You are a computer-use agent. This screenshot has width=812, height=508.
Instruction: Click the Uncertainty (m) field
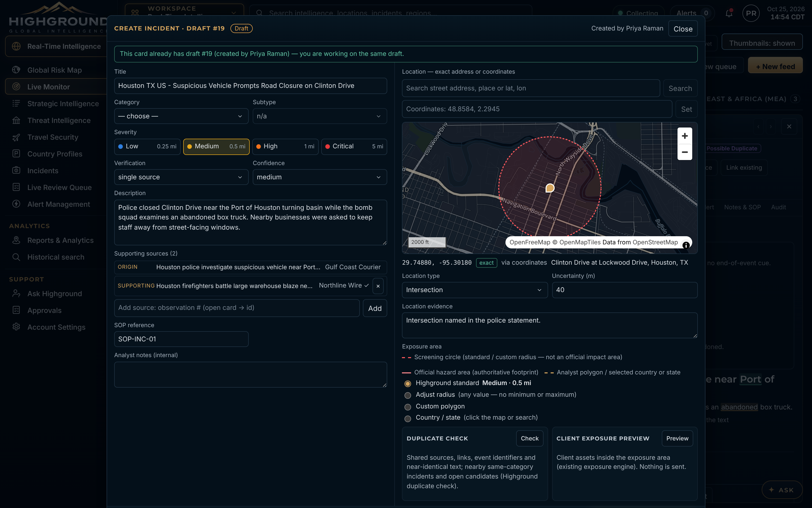(x=624, y=290)
